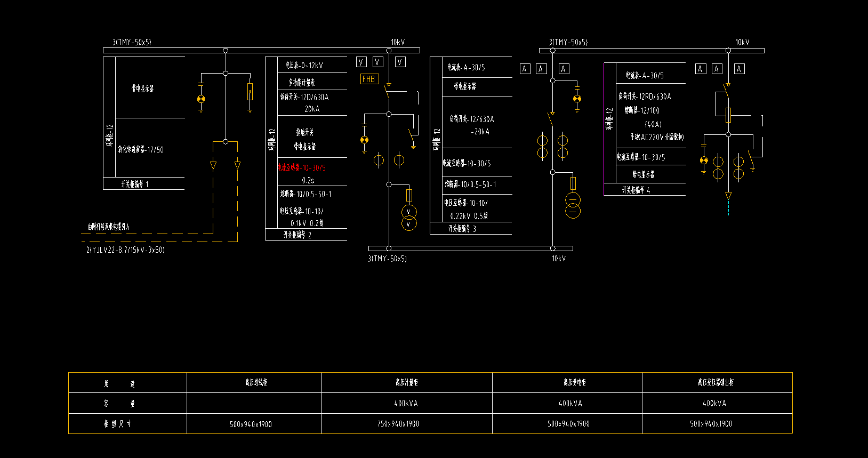The image size is (868, 458).
Task: Select the V voltmeter box right of the busbar drop
Action: 400,62
